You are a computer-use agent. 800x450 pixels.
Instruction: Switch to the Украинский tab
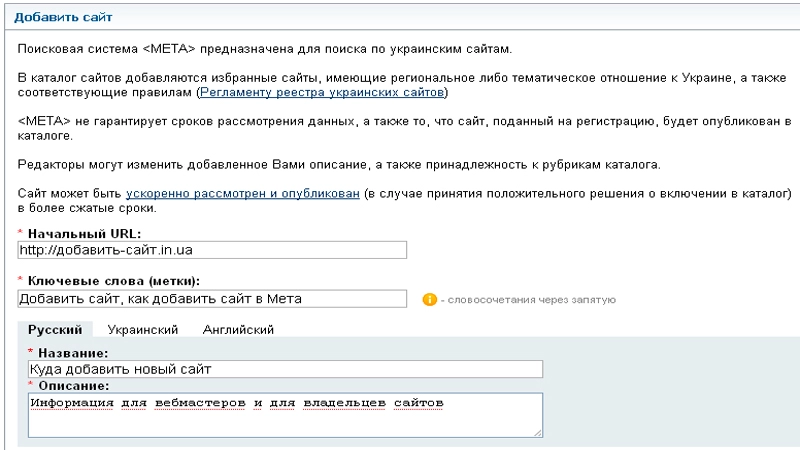point(143,330)
